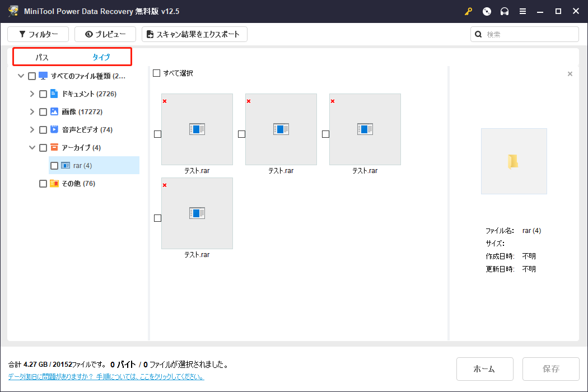Click the Others category folder icon
The width and height of the screenshot is (588, 392).
[x=54, y=184]
